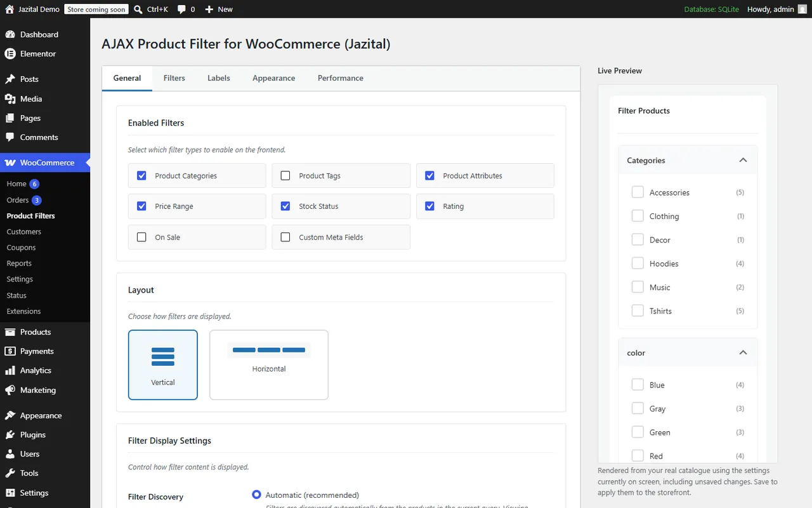Click the Database: SQLite link

tap(711, 10)
